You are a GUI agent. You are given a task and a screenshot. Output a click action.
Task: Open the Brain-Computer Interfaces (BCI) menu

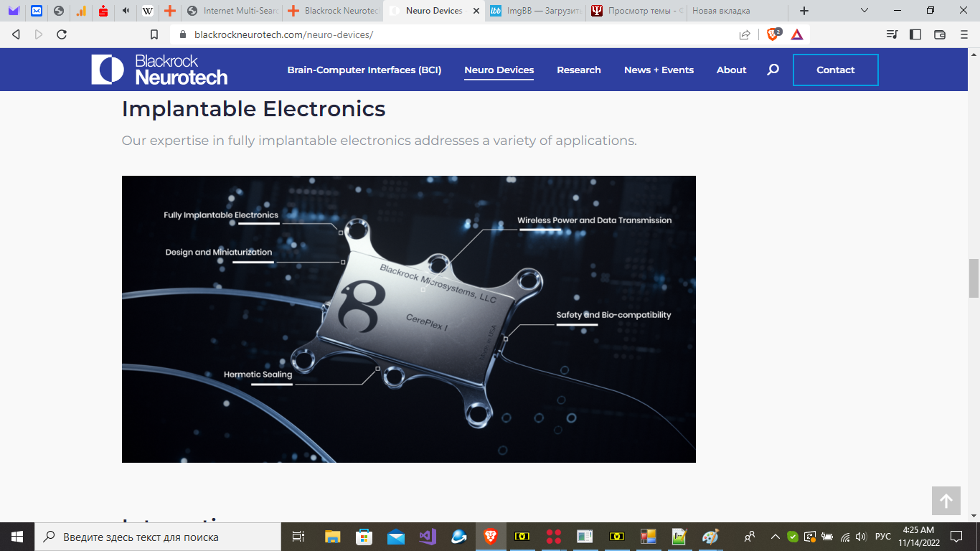point(364,70)
